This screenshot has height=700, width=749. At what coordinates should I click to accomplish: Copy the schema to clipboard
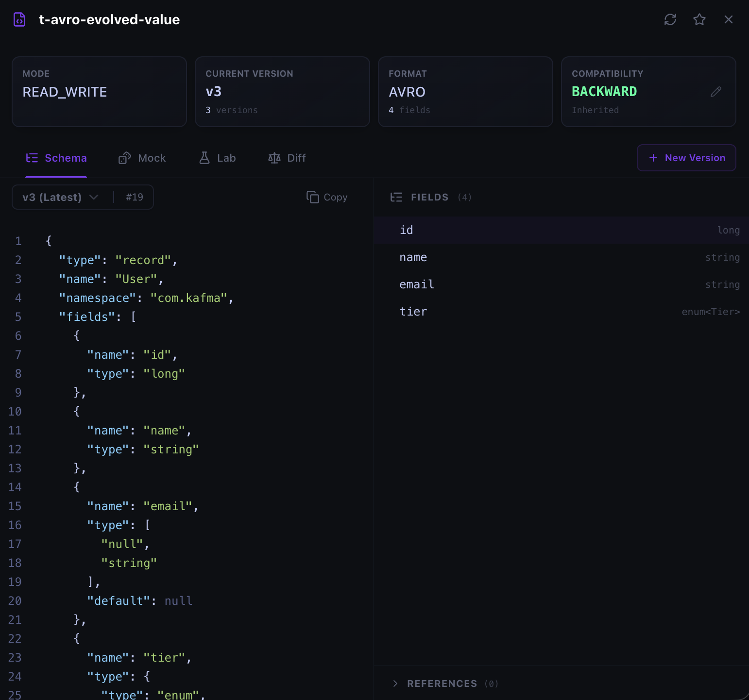tap(327, 197)
